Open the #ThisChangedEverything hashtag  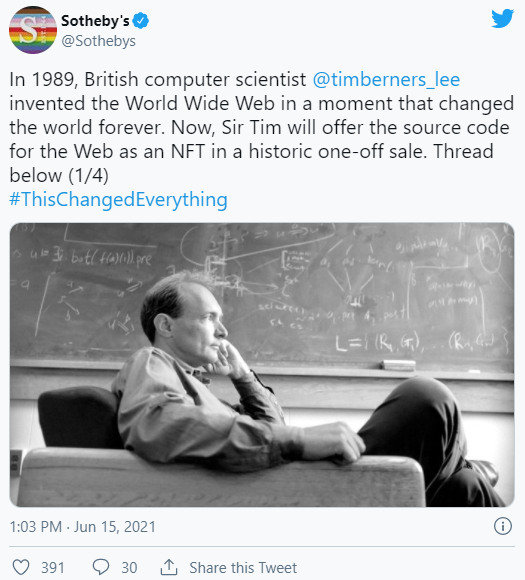coord(118,199)
